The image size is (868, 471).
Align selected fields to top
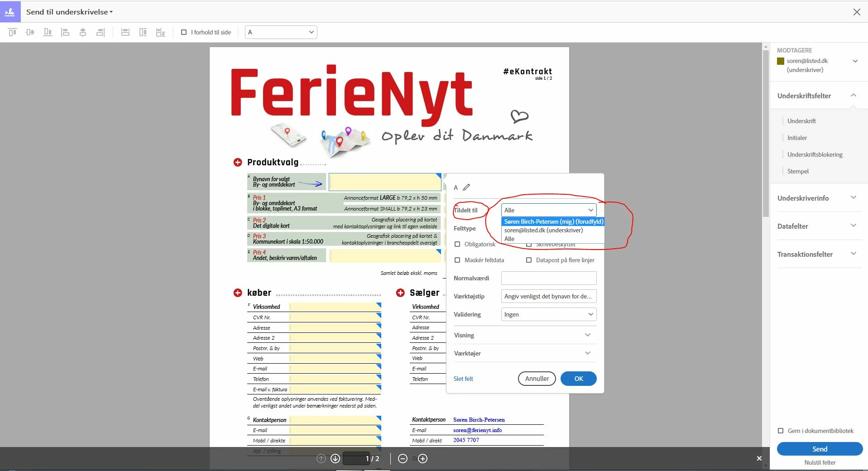click(x=13, y=32)
